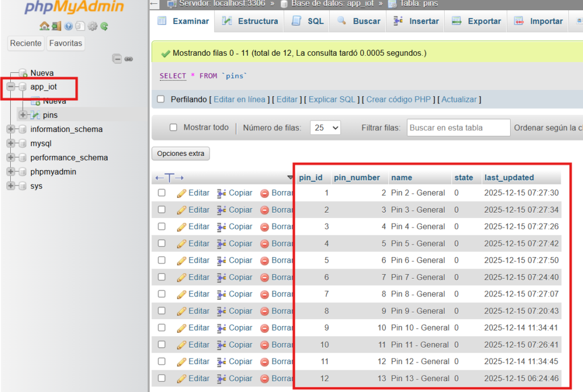Open phpMyAdmin documentation help icon
Viewport: 583px width, 392px height.
pyautogui.click(x=68, y=26)
